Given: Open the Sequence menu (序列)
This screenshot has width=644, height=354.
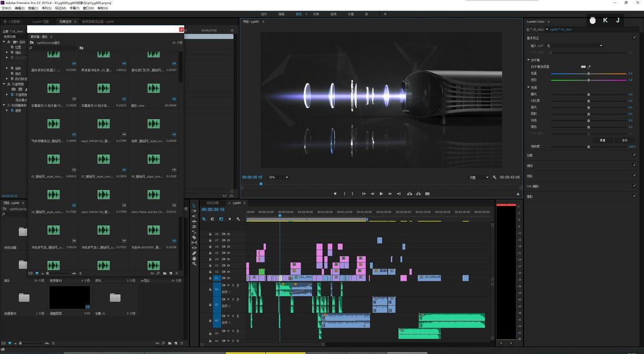Looking at the screenshot, I should click(47, 8).
